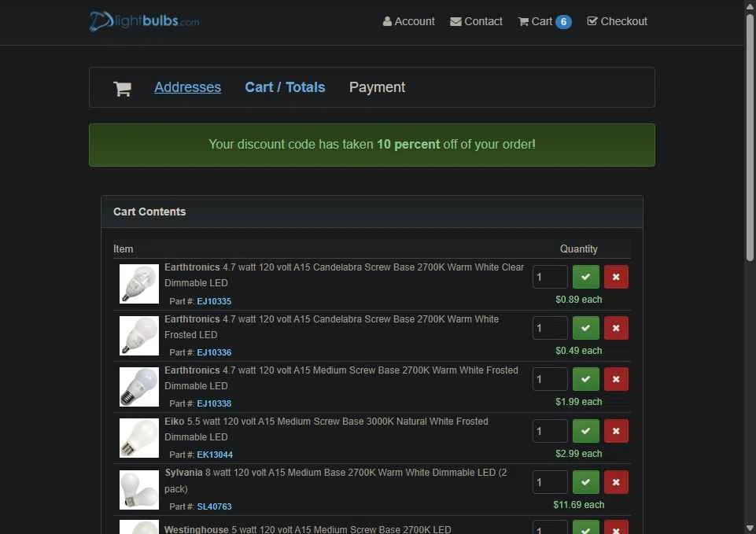The height and width of the screenshot is (534, 756).
Task: Edit quantity field for SL40763
Action: (x=550, y=482)
